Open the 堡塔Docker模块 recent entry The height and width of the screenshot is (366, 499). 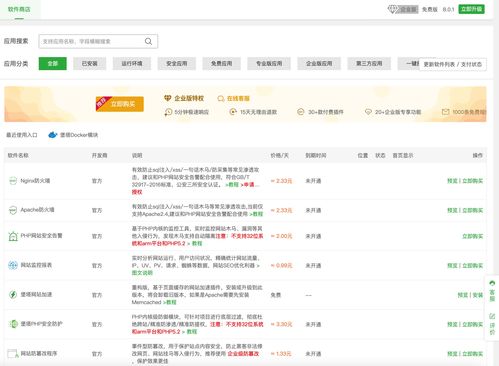73,135
